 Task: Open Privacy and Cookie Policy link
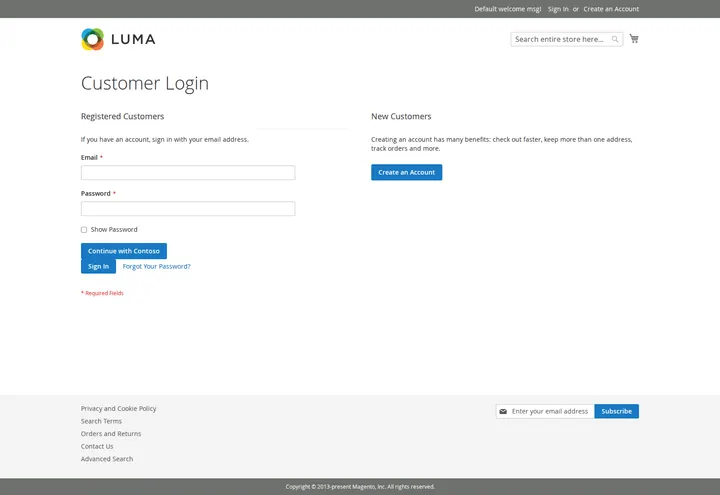tap(118, 408)
